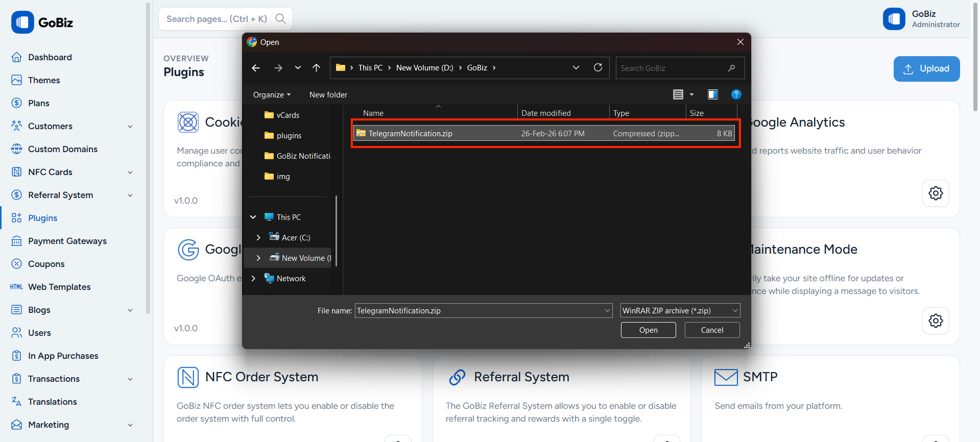Expand the Acer (C:) drive

pos(258,238)
